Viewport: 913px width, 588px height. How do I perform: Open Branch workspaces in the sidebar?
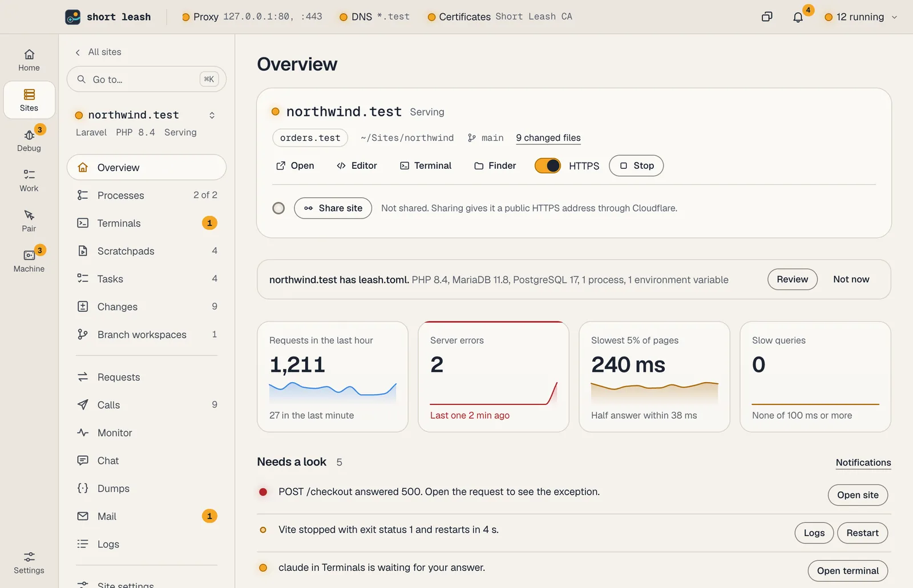coord(147,335)
